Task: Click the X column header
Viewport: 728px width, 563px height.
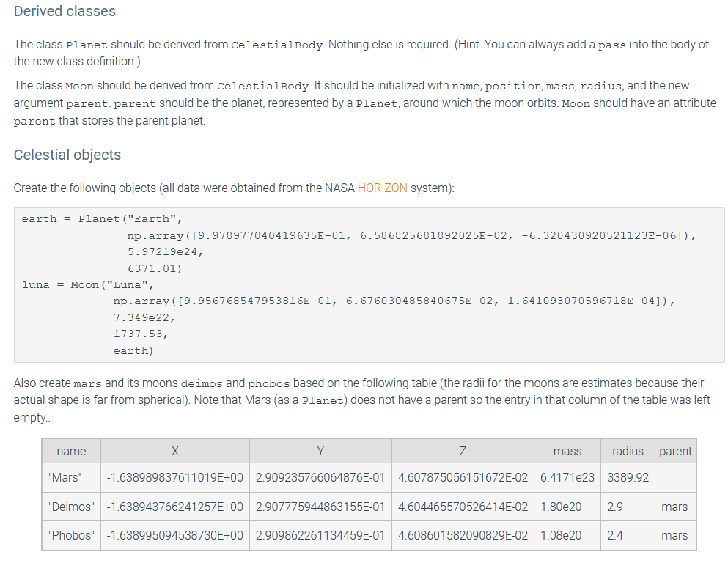Action: (174, 451)
